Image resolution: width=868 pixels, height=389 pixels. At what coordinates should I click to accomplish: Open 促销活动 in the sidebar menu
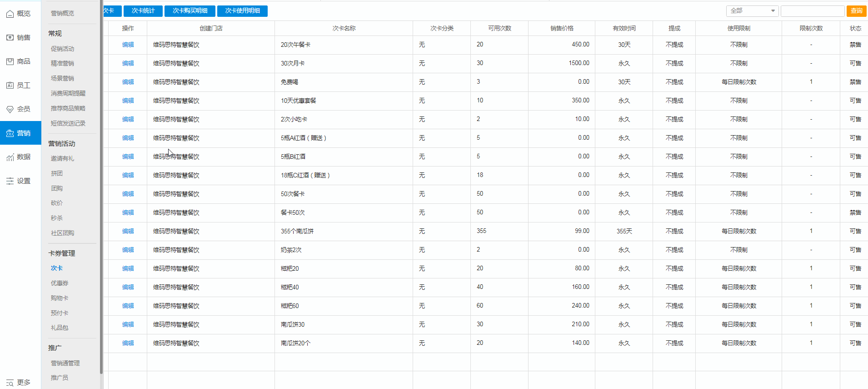tap(62, 49)
